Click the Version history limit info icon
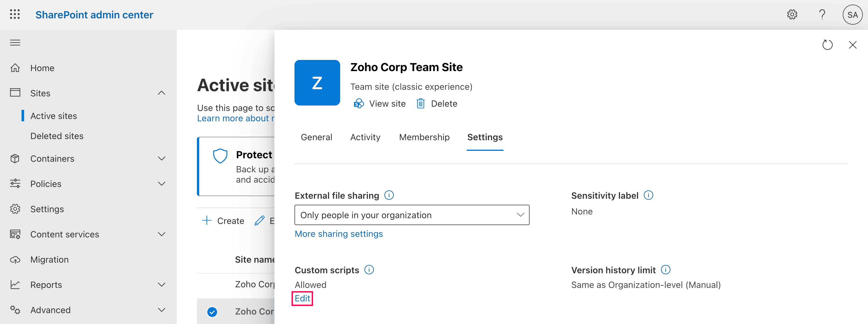The height and width of the screenshot is (324, 868). click(665, 270)
